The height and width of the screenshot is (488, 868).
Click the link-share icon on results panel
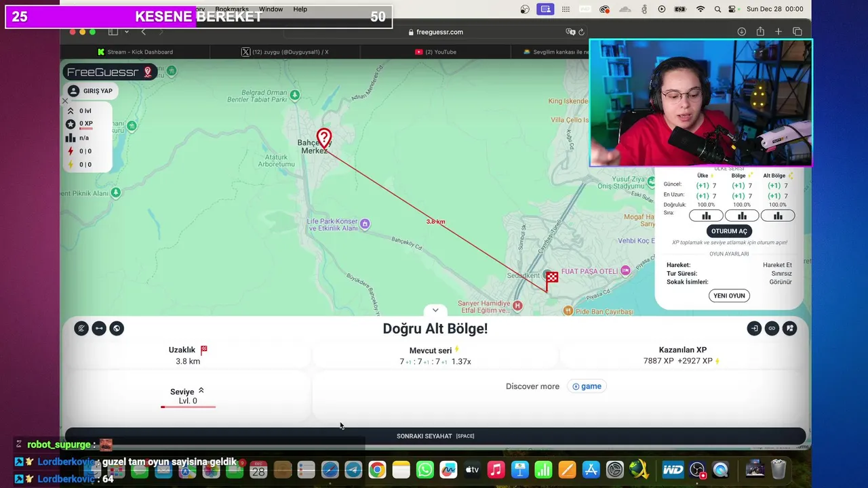772,329
